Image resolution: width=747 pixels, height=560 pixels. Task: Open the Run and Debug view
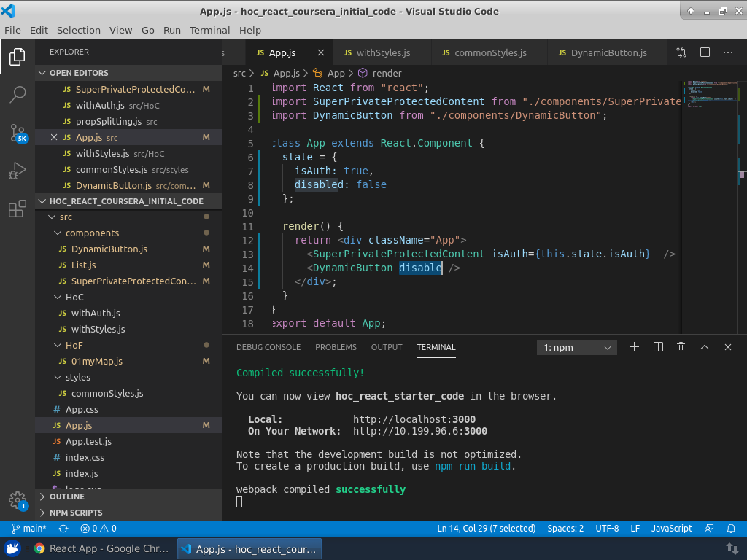tap(18, 171)
